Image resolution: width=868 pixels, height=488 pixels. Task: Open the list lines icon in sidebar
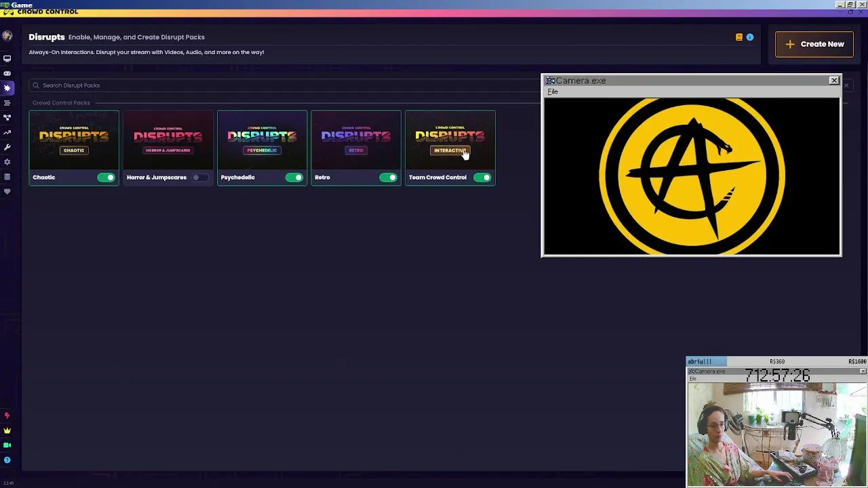click(7, 103)
